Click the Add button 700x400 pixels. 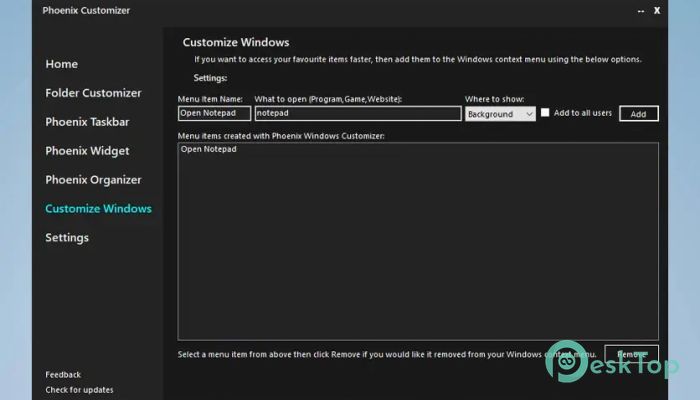click(638, 114)
